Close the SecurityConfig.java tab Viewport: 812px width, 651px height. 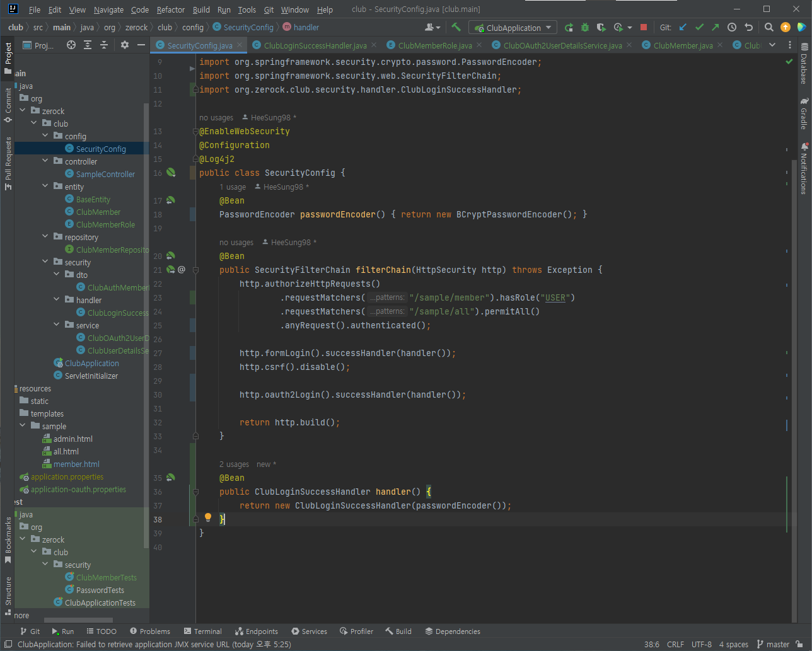[240, 45]
